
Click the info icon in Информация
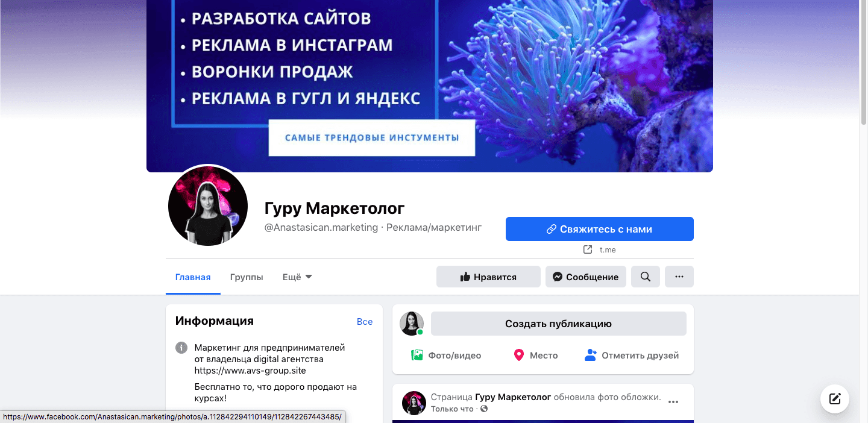coord(181,348)
